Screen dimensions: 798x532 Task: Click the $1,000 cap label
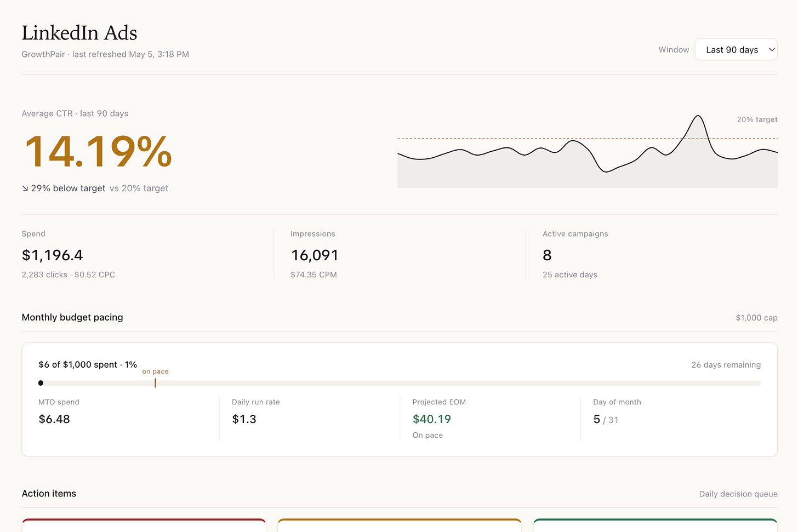pos(756,318)
